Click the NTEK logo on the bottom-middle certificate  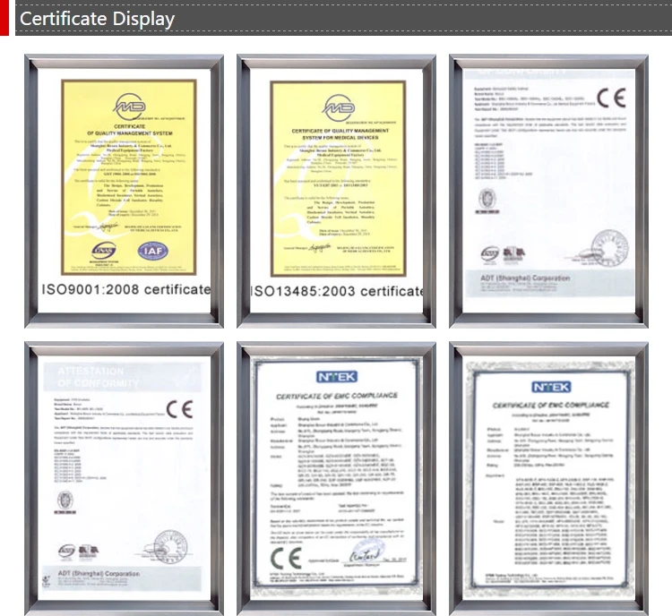coord(337,377)
